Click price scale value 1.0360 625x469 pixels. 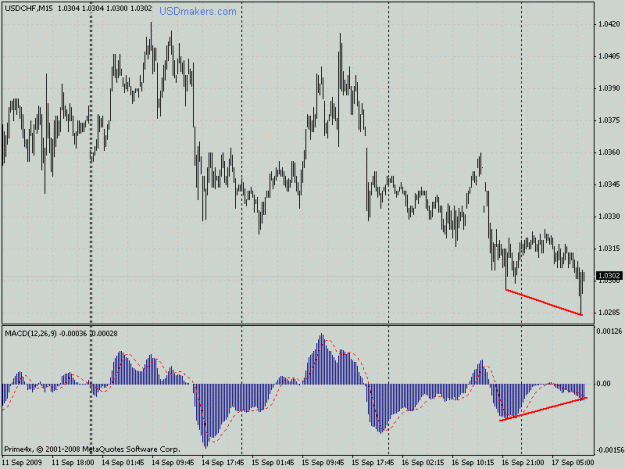click(x=609, y=152)
